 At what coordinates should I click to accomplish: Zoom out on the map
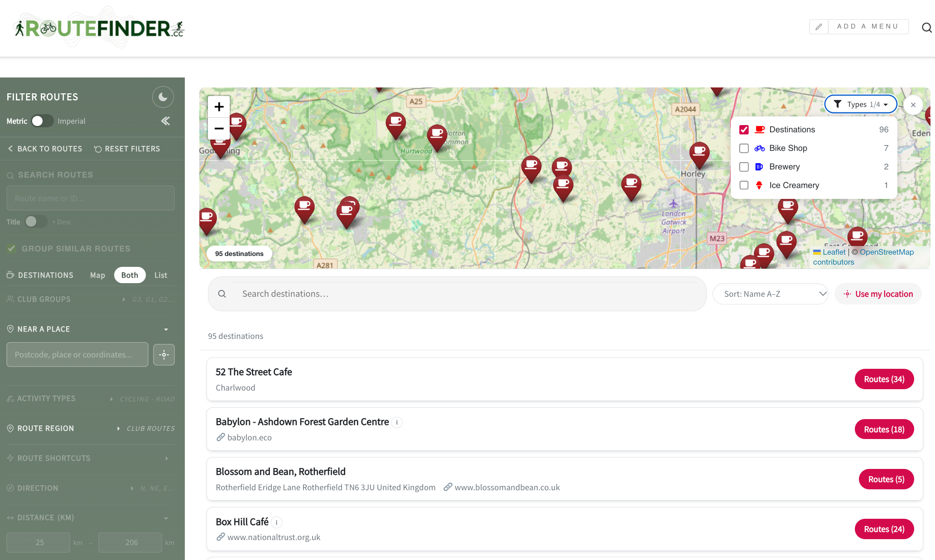pyautogui.click(x=219, y=129)
